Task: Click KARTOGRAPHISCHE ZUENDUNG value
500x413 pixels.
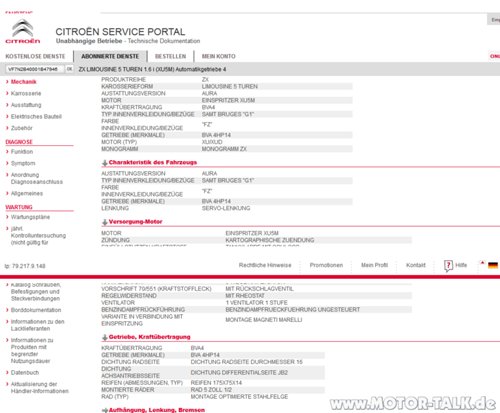Action: pos(270,240)
